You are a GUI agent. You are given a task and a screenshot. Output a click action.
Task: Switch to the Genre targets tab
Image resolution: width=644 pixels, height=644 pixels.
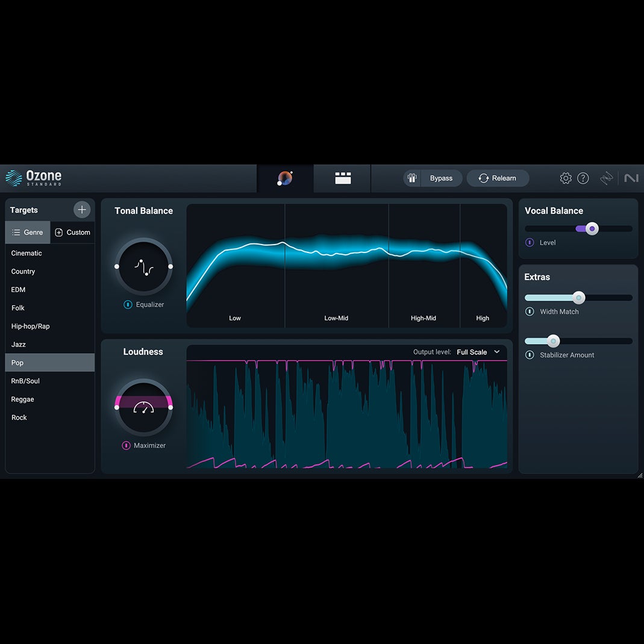(28, 233)
